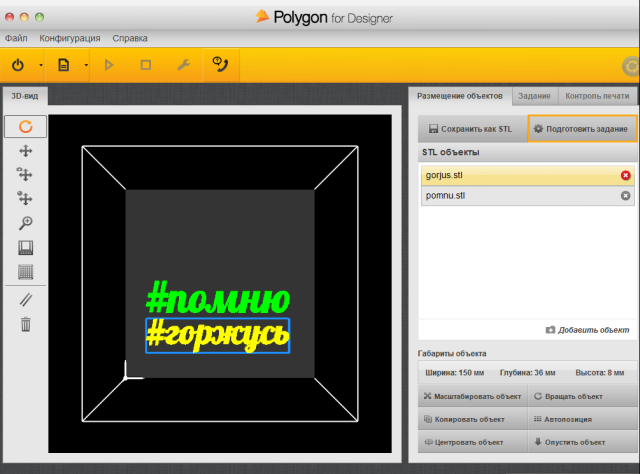
Task: Click the Добавить объект link
Action: (588, 329)
